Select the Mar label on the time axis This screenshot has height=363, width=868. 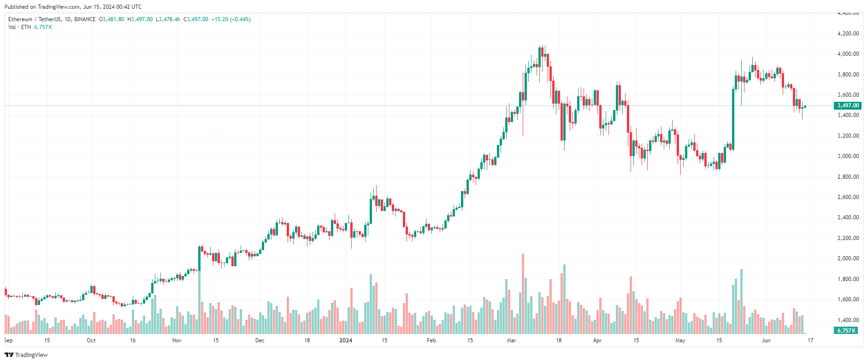tap(511, 340)
